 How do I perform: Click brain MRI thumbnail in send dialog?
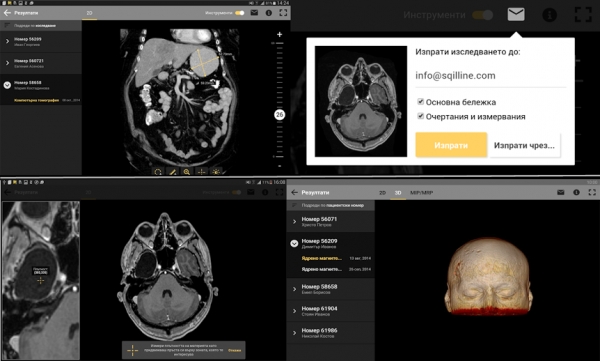pyautogui.click(x=361, y=101)
